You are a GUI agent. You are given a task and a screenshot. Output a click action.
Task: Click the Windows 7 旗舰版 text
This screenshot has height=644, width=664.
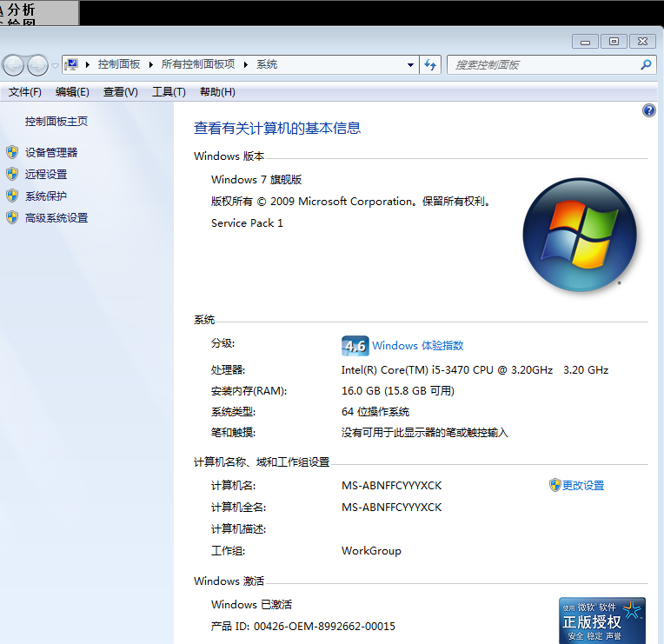[x=256, y=180]
